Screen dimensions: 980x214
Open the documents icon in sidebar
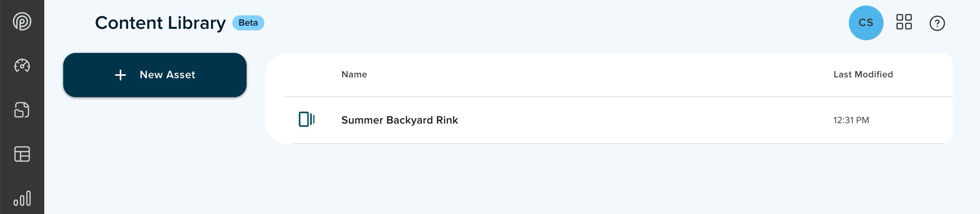22,110
